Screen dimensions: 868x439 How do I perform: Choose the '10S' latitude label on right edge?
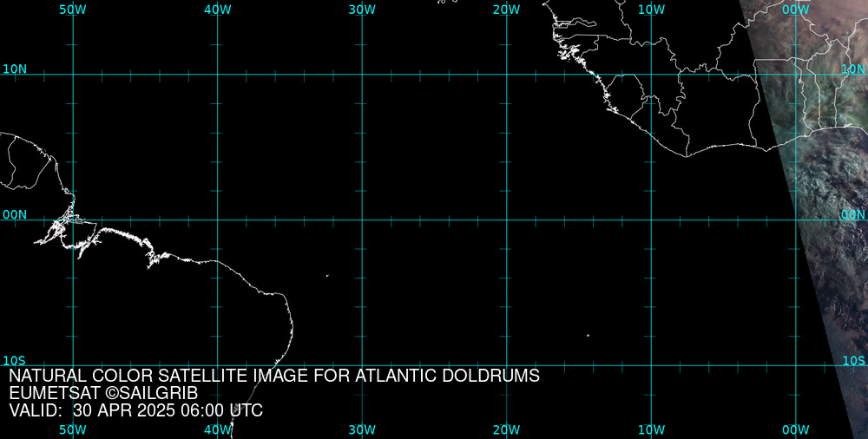tap(853, 361)
